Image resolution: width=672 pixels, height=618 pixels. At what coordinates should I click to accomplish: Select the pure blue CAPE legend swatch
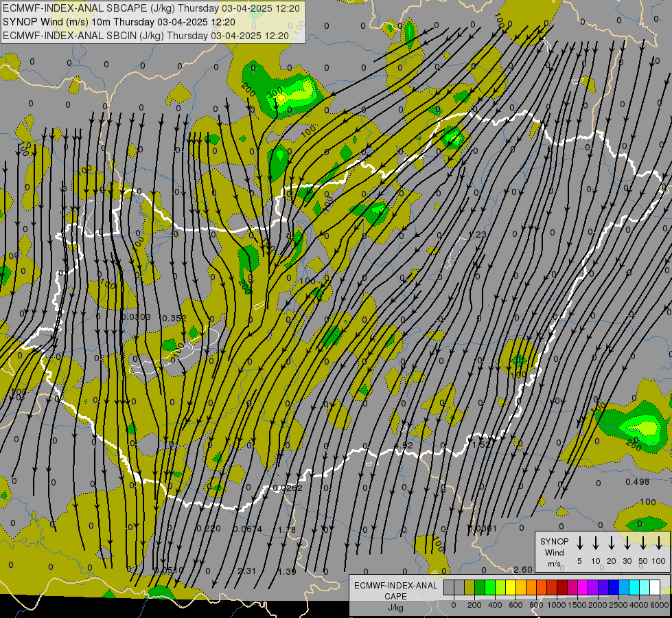click(613, 588)
